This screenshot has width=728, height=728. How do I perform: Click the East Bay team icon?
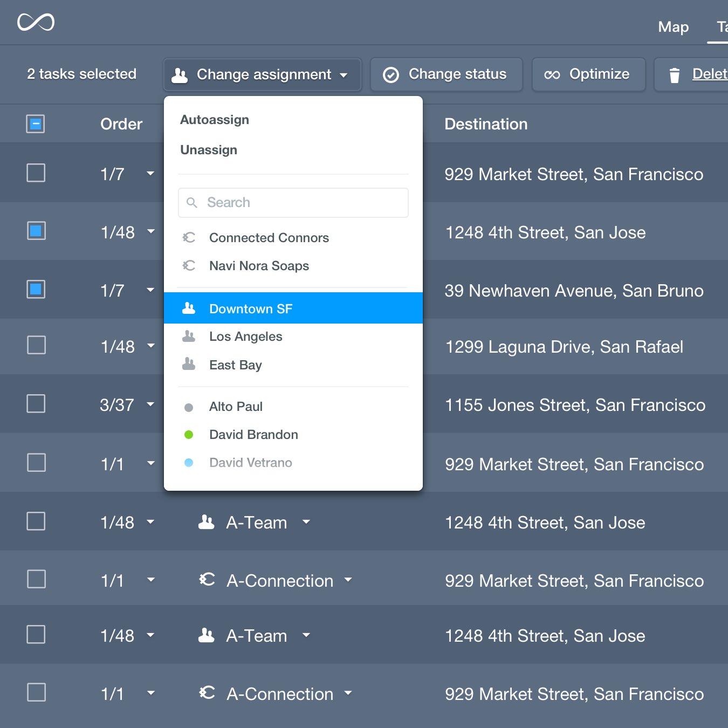[189, 365]
